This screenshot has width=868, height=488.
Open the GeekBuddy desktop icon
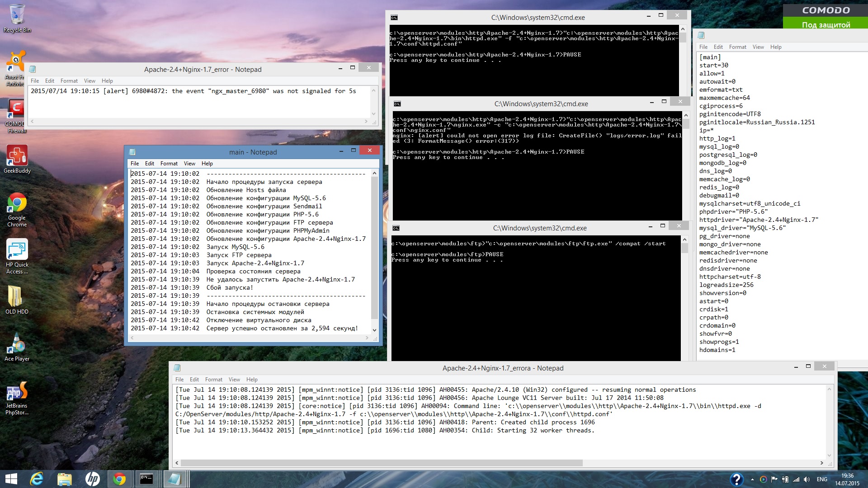[x=17, y=156]
